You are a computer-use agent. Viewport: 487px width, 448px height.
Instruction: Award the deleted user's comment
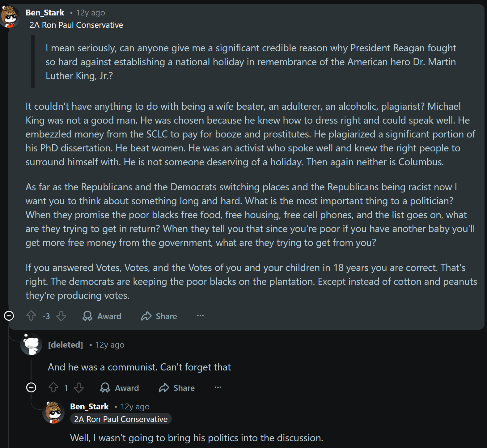click(120, 388)
